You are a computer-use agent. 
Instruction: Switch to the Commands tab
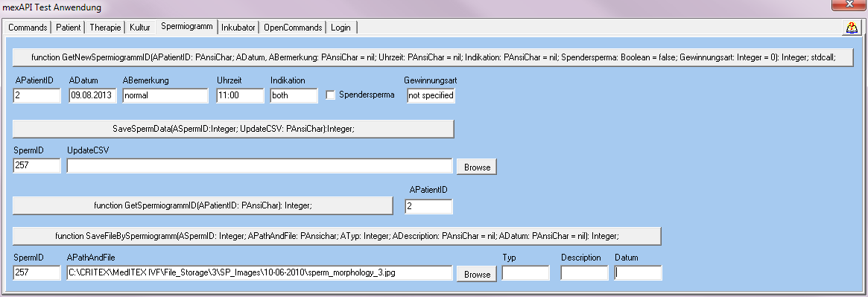[x=28, y=27]
